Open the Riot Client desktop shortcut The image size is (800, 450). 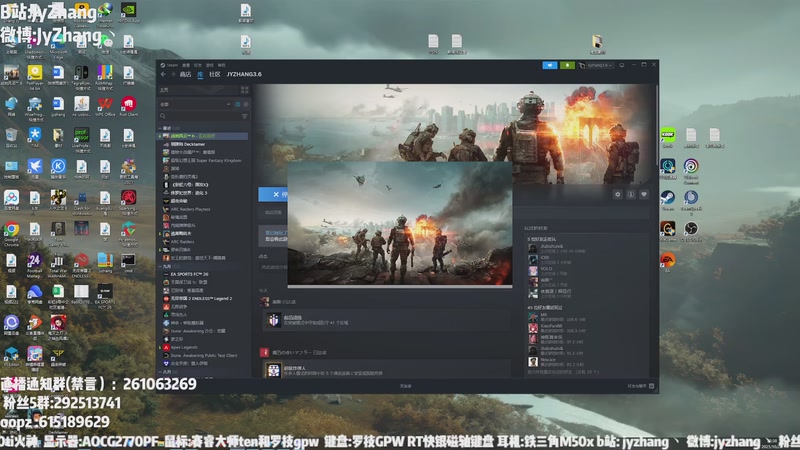(x=129, y=107)
